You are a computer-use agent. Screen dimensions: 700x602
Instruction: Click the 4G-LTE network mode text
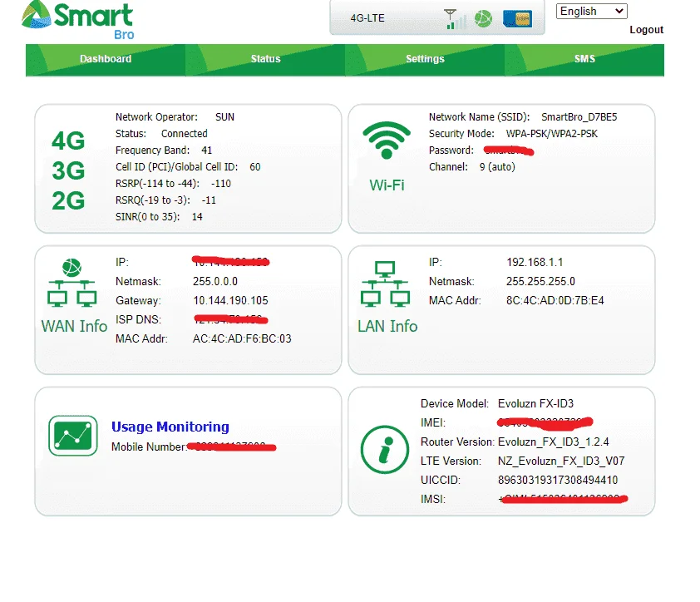tap(367, 18)
